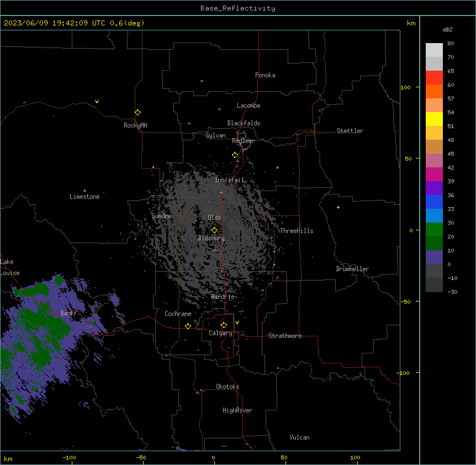This screenshot has width=476, height=465.
Task: Click the Strathmore label
Action: [x=285, y=336]
